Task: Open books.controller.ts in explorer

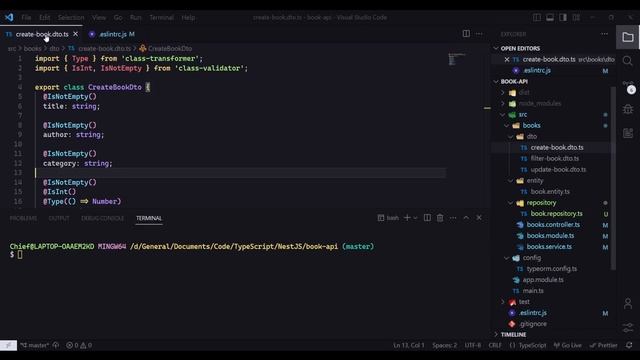Action: point(553,225)
